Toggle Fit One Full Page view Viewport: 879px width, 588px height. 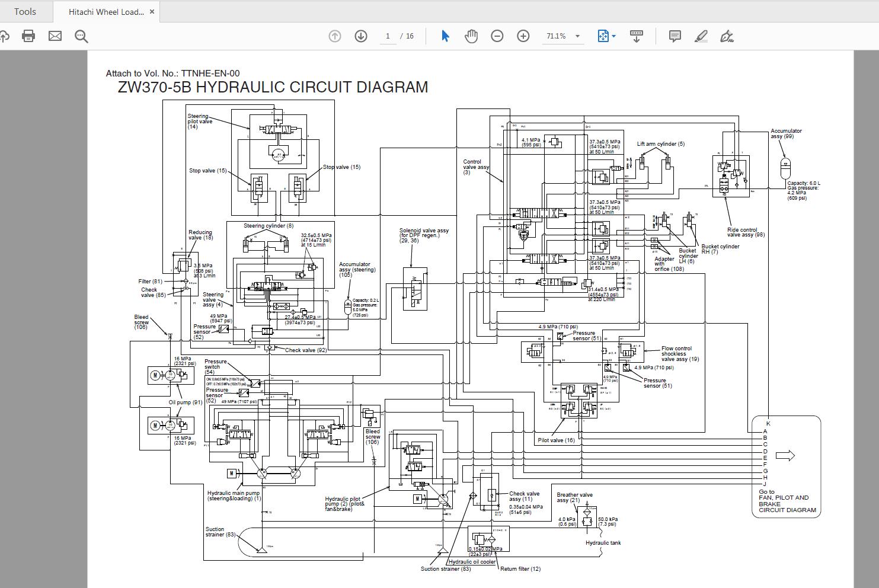pyautogui.click(x=603, y=36)
